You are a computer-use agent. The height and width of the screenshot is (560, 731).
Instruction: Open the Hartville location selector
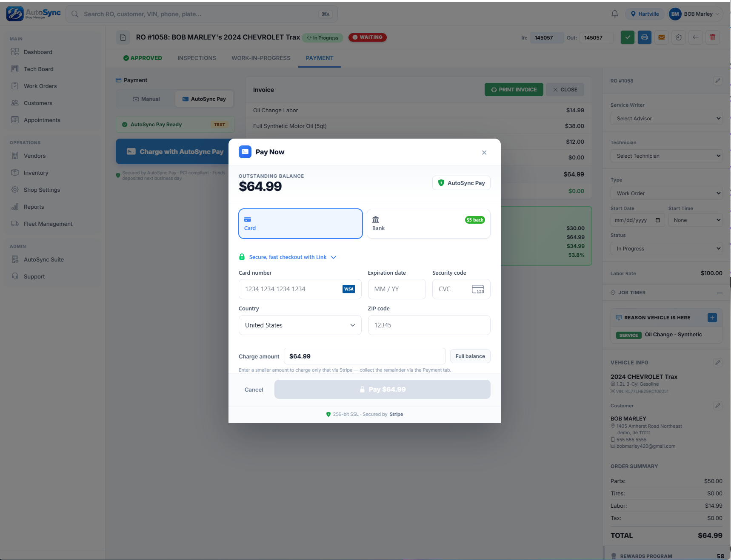pos(645,14)
